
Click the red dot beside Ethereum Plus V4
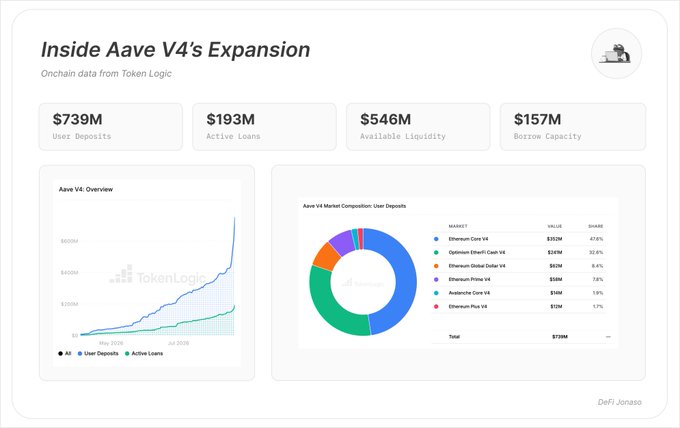tap(436, 307)
